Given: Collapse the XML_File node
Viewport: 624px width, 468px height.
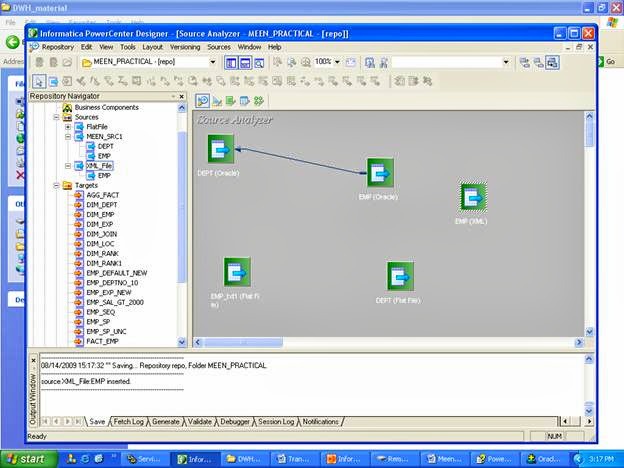Looking at the screenshot, I should click(68, 166).
